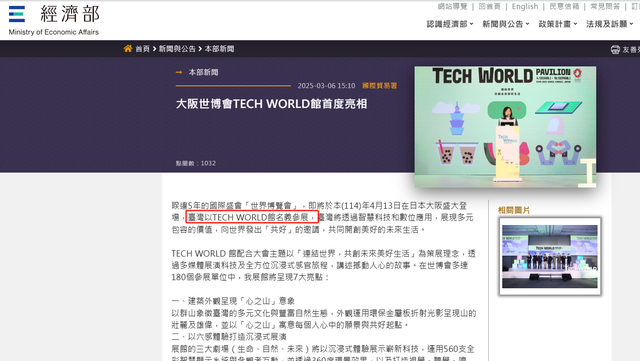Click 相關圖片 heading
The width and height of the screenshot is (640, 361).
pyautogui.click(x=513, y=210)
